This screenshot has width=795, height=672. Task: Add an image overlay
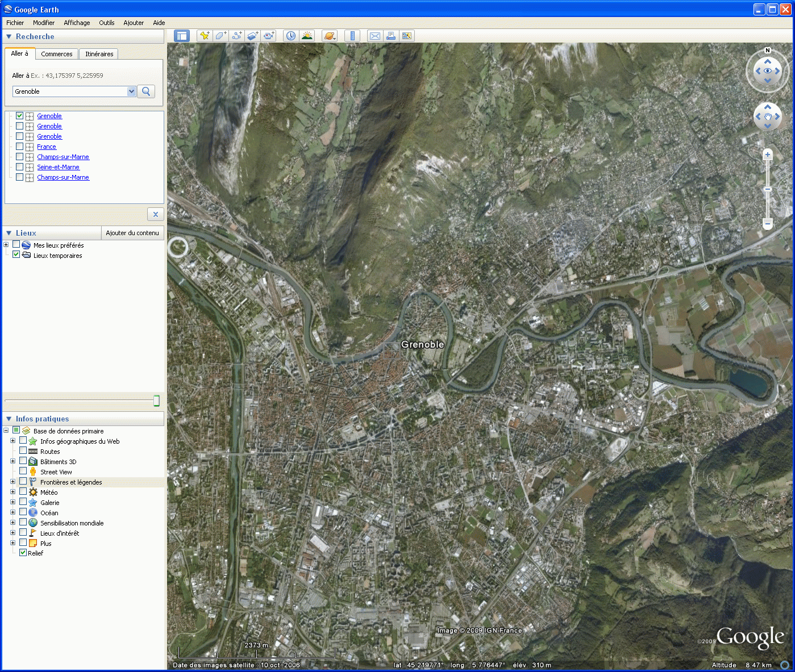point(253,36)
